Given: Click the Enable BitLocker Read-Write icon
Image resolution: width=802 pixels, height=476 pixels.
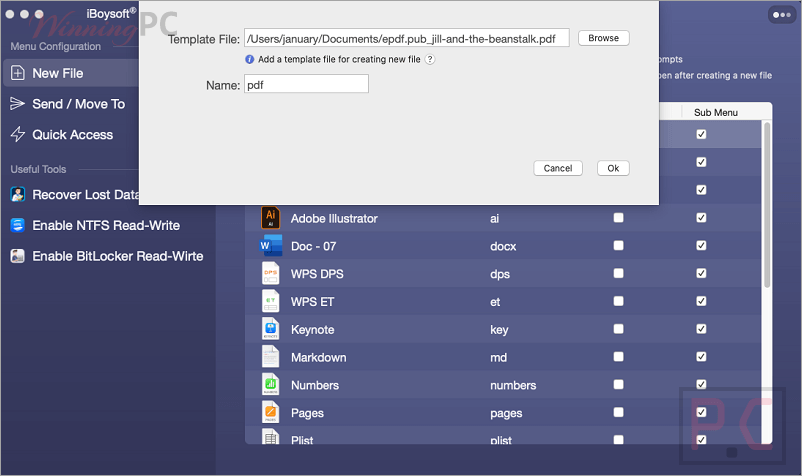Looking at the screenshot, I should click(x=17, y=256).
